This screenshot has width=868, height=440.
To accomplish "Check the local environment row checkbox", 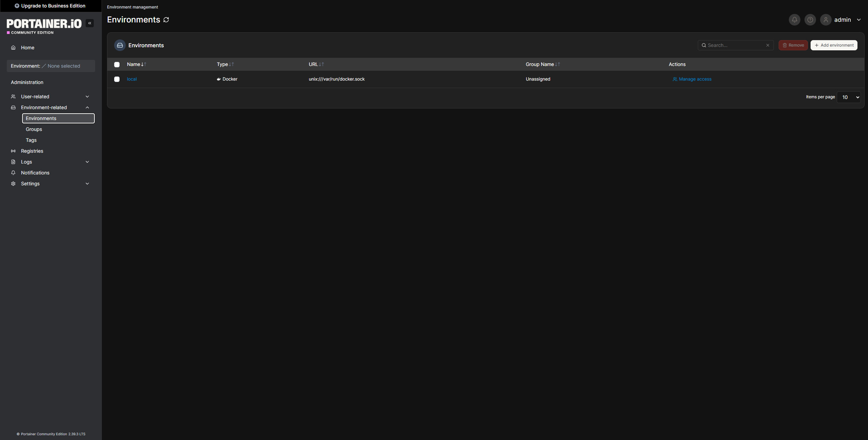I will 117,79.
